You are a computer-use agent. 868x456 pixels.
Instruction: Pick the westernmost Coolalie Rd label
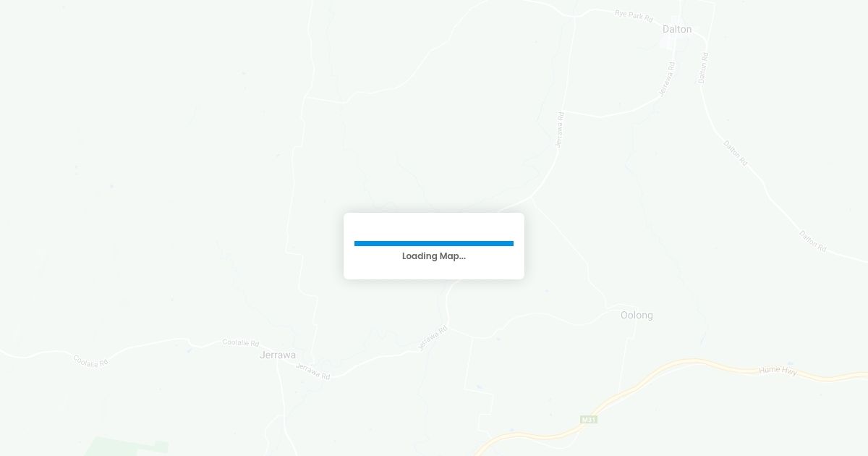(90, 360)
